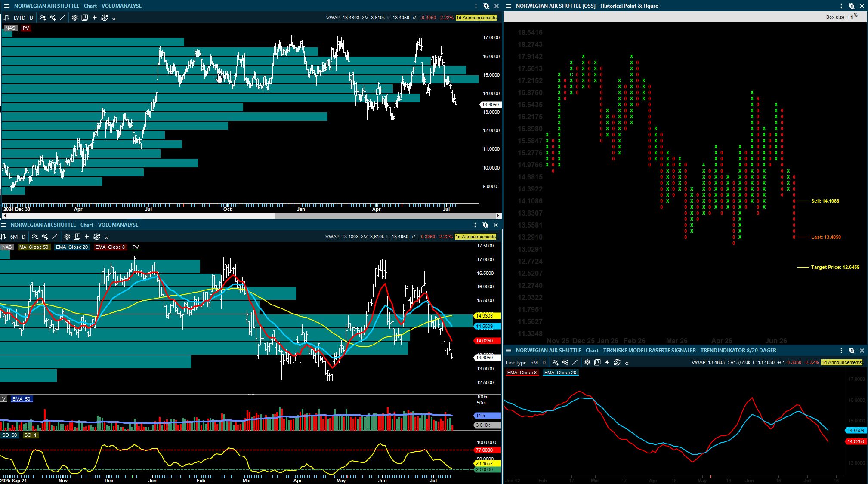Click the Last: 13.4050 label
This screenshot has height=484, width=868.
tap(826, 237)
